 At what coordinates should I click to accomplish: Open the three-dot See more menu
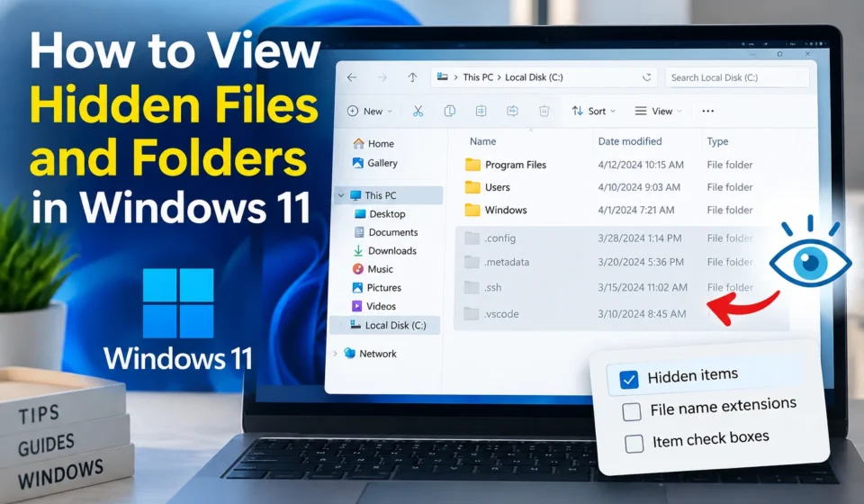tap(708, 112)
